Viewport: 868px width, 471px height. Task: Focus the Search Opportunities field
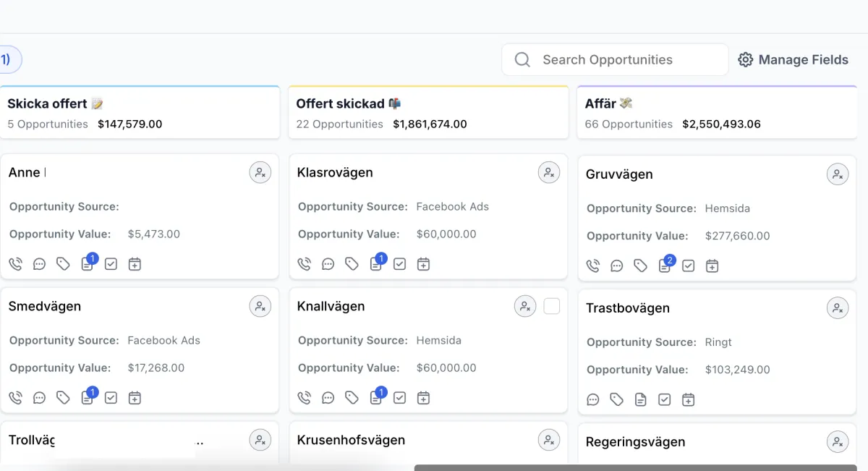click(x=615, y=60)
